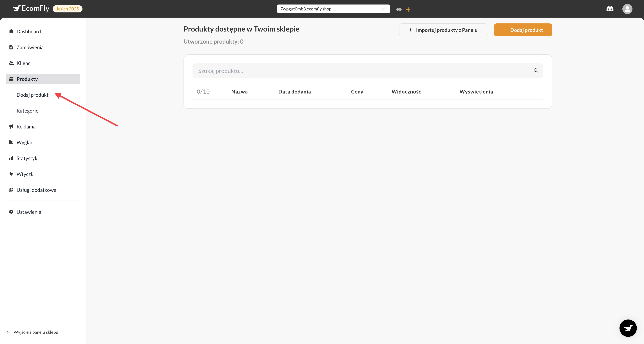
Task: Click the EcomFly logo
Action: pos(31,8)
